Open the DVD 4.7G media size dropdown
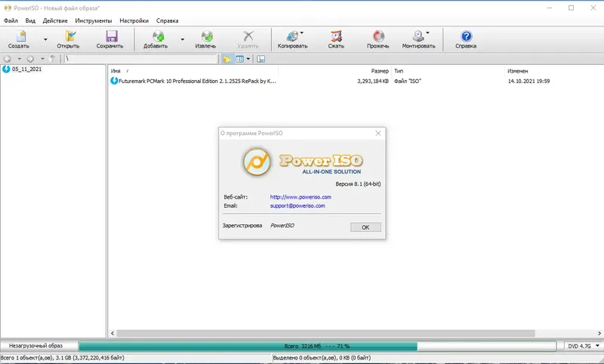The width and height of the screenshot is (604, 364). pos(584,346)
